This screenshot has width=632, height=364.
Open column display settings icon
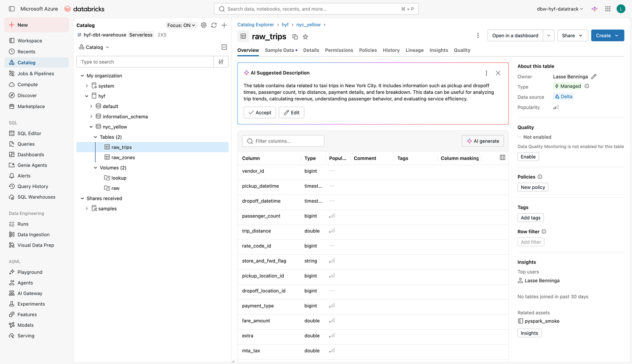(x=503, y=157)
